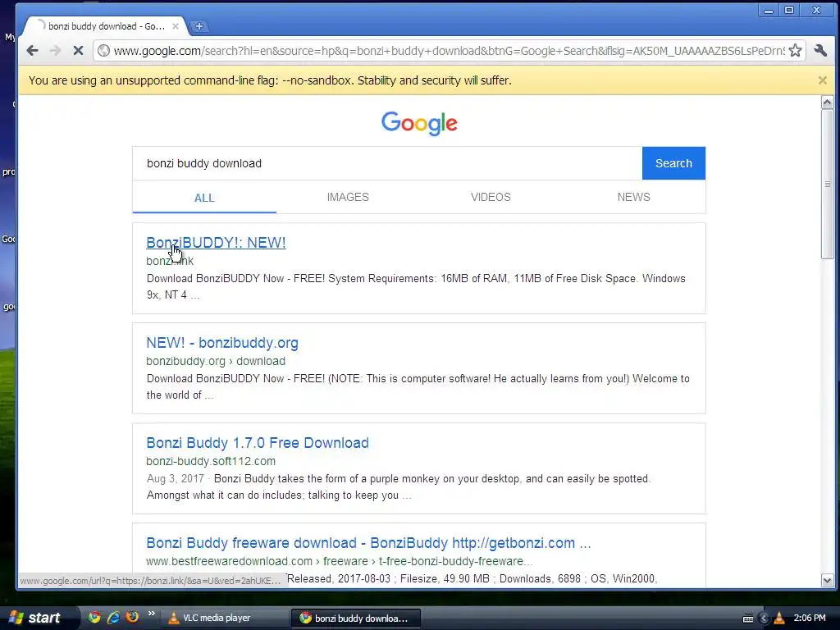Click the address bar URL field

point(449,51)
